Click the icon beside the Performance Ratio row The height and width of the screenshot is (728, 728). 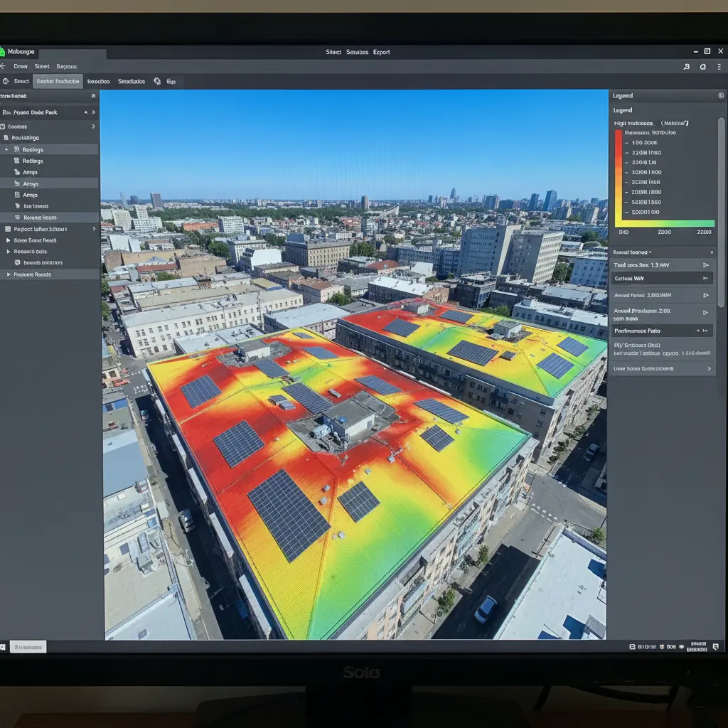point(704,331)
